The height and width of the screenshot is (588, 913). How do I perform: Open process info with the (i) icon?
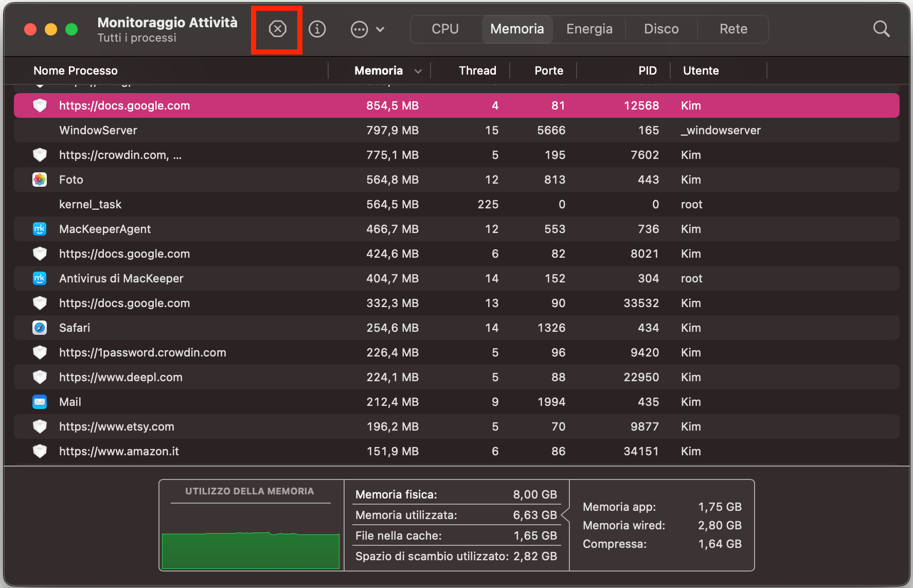pos(317,29)
